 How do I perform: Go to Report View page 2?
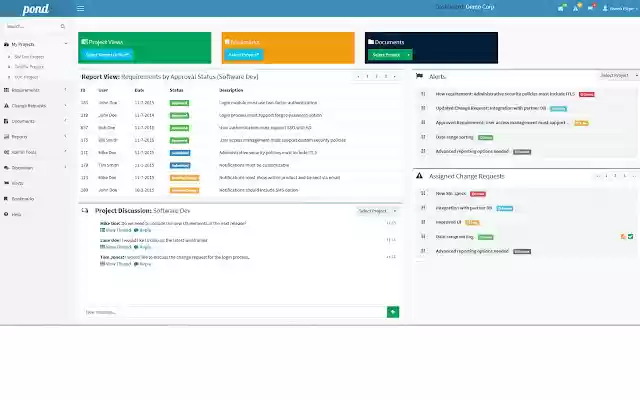[376, 76]
